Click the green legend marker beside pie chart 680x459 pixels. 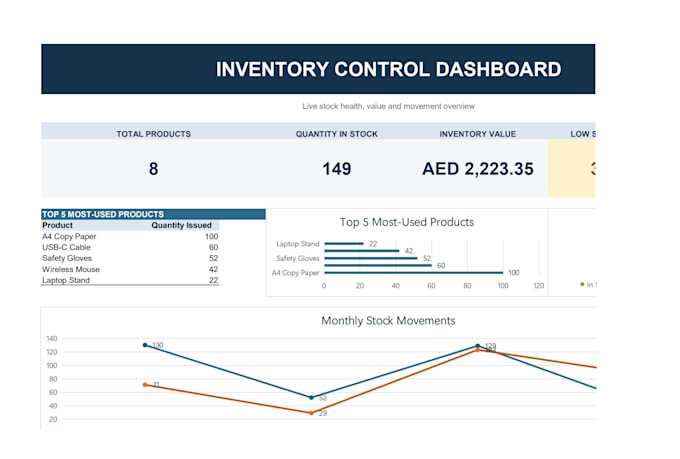pos(582,284)
